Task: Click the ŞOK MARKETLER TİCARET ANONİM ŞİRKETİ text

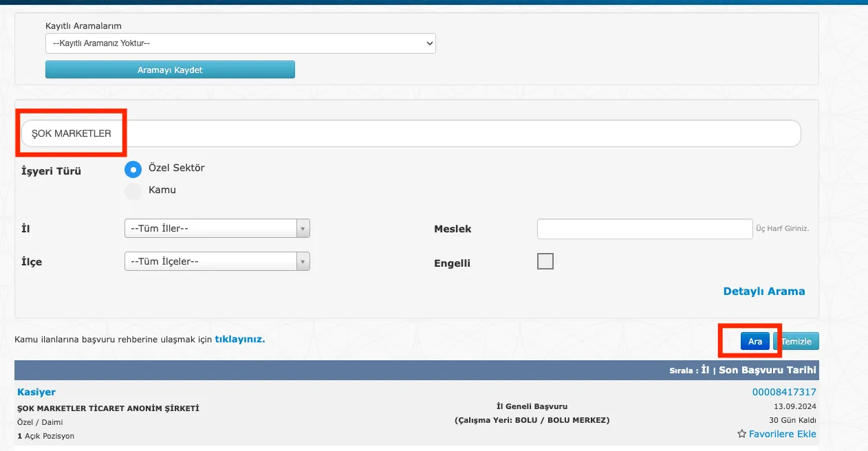Action: [x=108, y=408]
